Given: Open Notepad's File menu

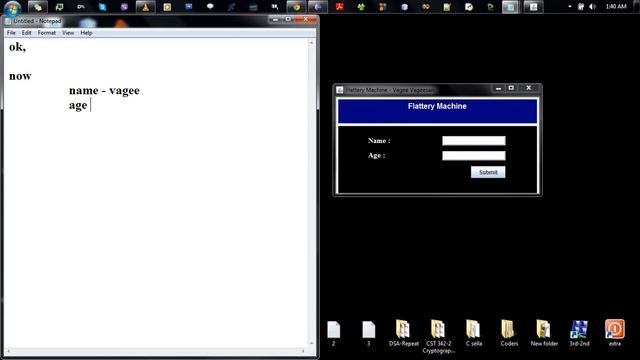Looking at the screenshot, I should [11, 33].
